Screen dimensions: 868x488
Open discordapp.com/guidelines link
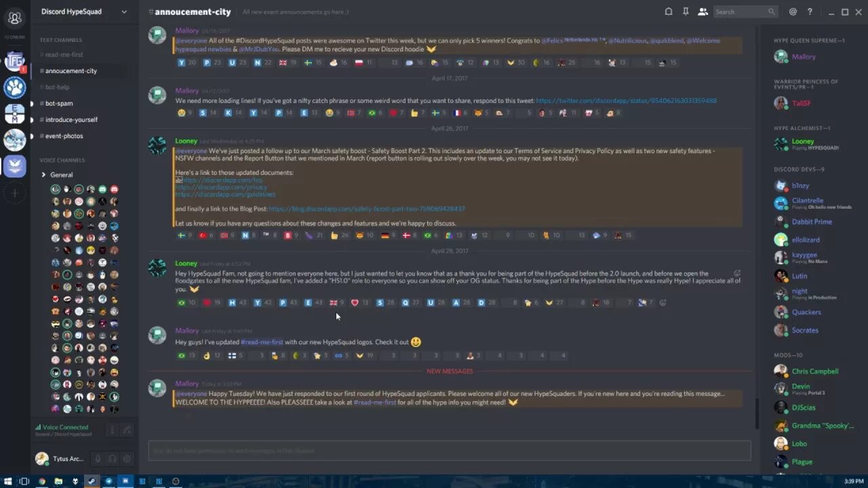pyautogui.click(x=225, y=195)
